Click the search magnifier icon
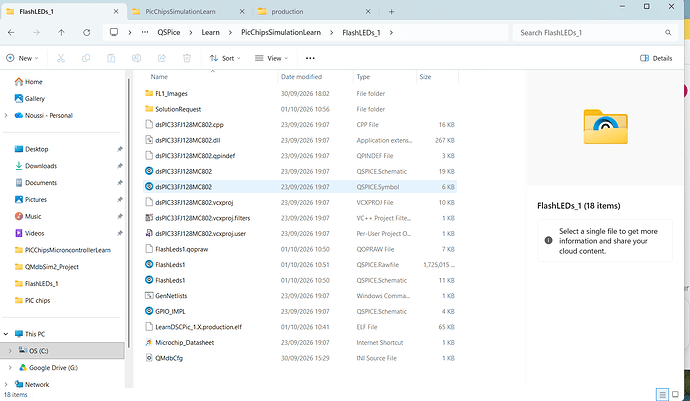The width and height of the screenshot is (690, 401). pyautogui.click(x=668, y=33)
